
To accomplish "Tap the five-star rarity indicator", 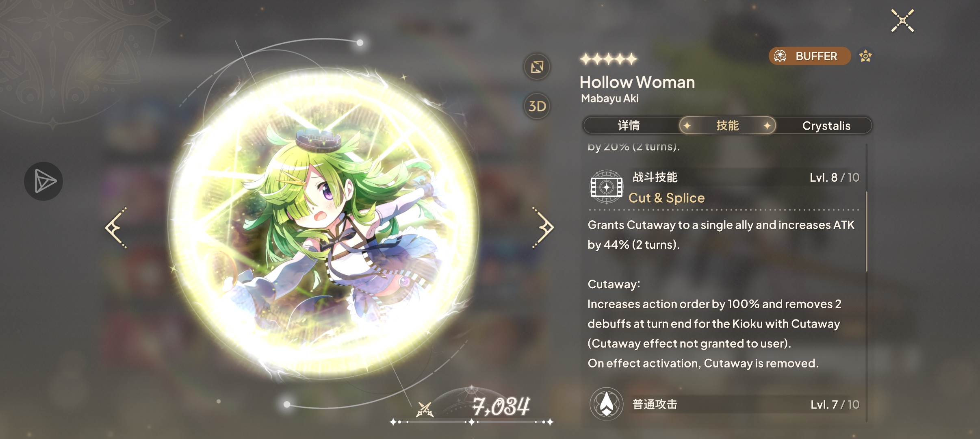I will [x=608, y=59].
